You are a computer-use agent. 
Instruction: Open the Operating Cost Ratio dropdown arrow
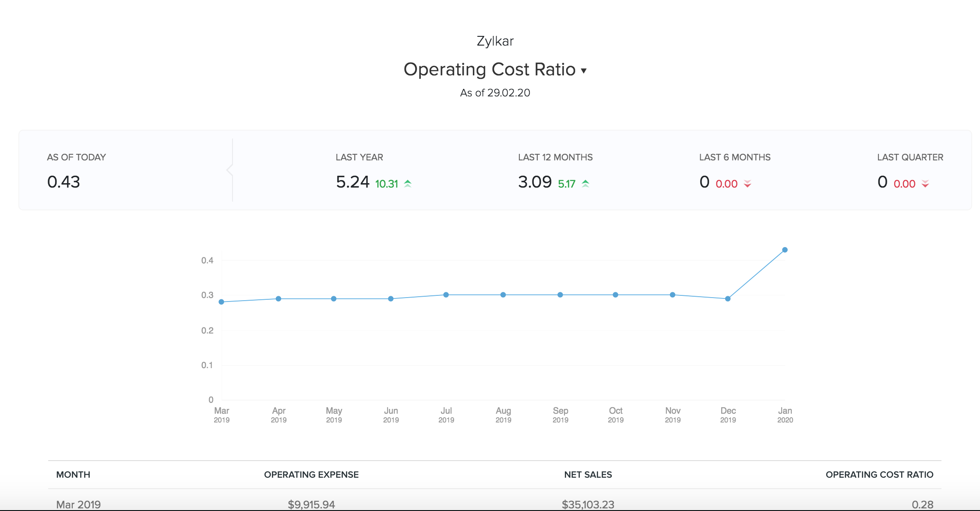pyautogui.click(x=583, y=71)
